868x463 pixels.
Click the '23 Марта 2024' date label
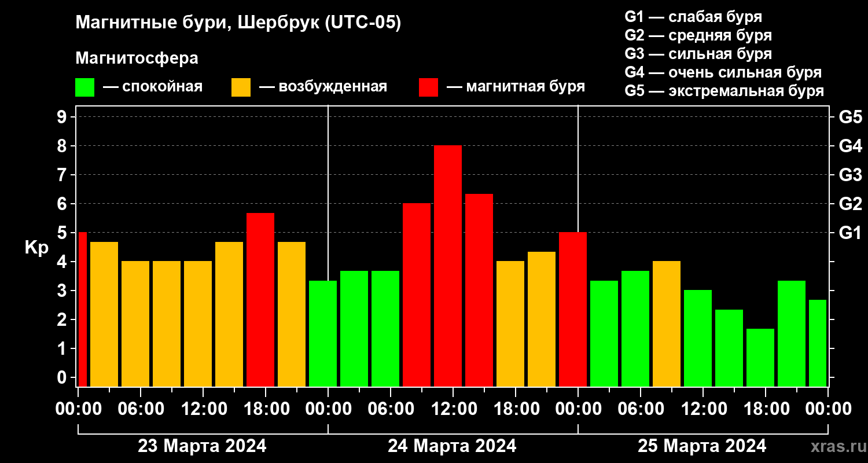[x=202, y=446]
